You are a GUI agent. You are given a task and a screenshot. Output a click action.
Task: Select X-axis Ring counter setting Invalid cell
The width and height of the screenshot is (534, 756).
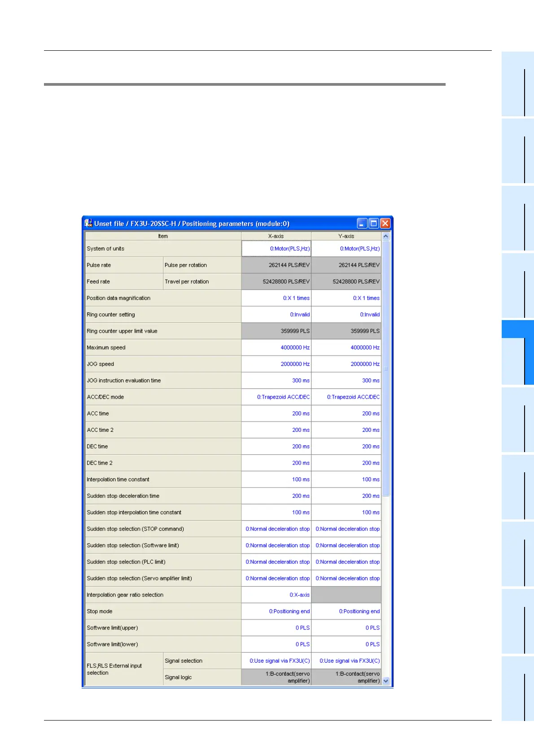[276, 315]
